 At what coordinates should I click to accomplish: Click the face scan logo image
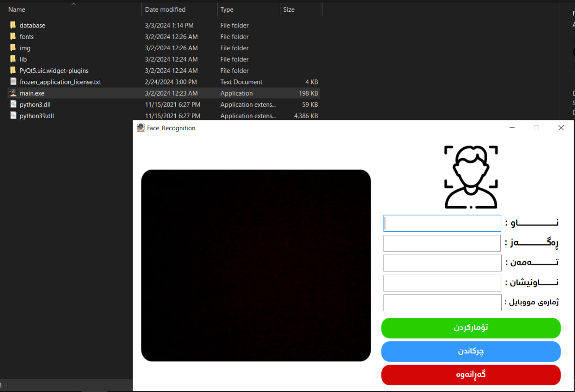coord(471,177)
